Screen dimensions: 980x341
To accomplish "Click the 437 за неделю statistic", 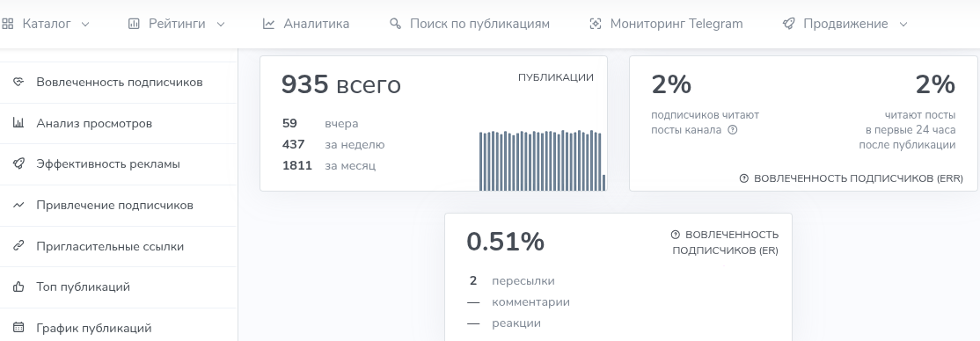I will pos(333,144).
